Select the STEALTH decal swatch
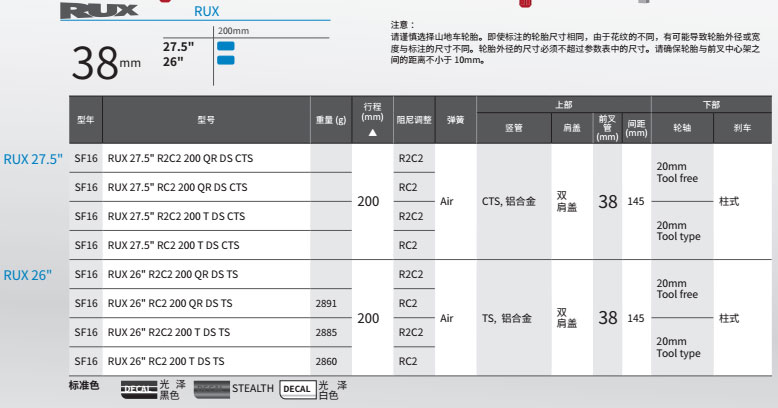Image resolution: width=778 pixels, height=408 pixels. 211,389
